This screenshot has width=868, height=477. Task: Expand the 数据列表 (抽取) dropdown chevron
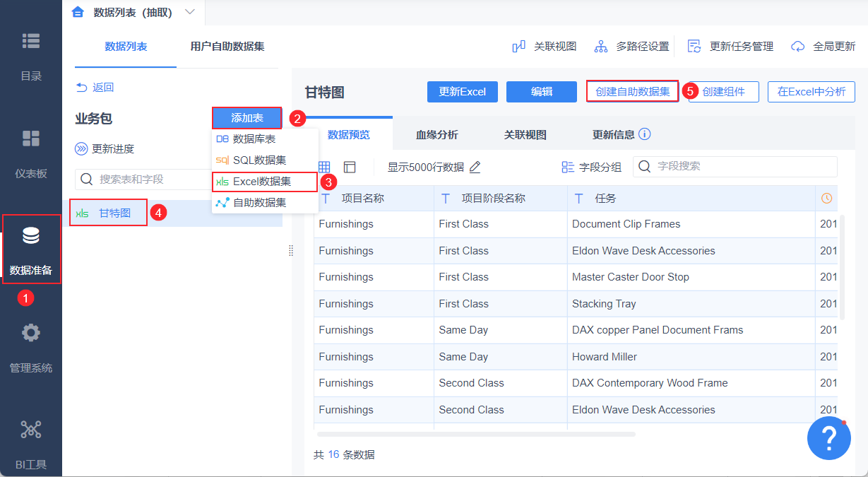[189, 12]
